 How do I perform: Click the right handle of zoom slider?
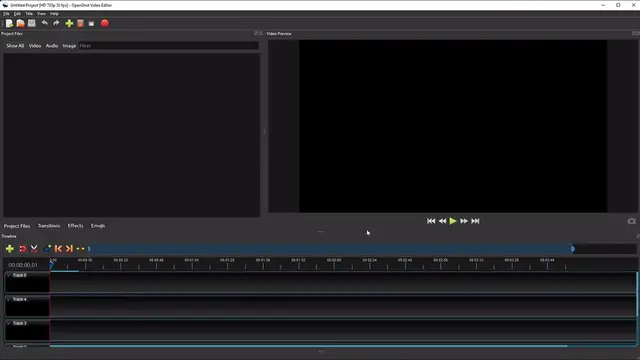coord(573,249)
